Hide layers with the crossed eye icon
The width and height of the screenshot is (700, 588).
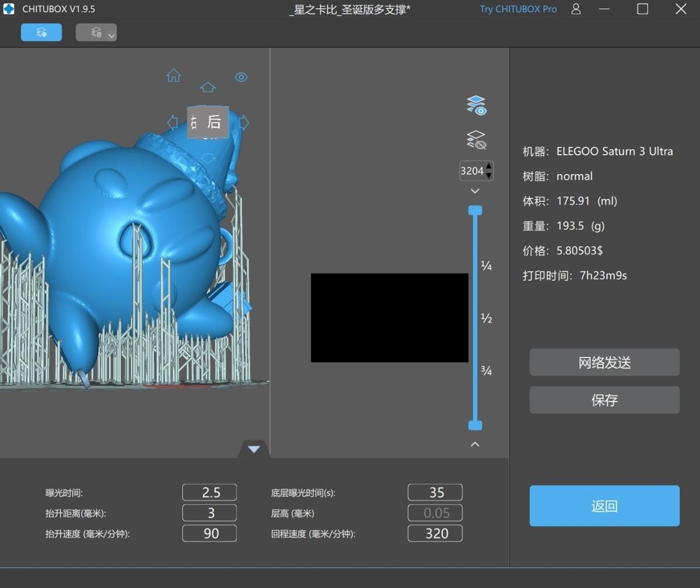pyautogui.click(x=477, y=140)
